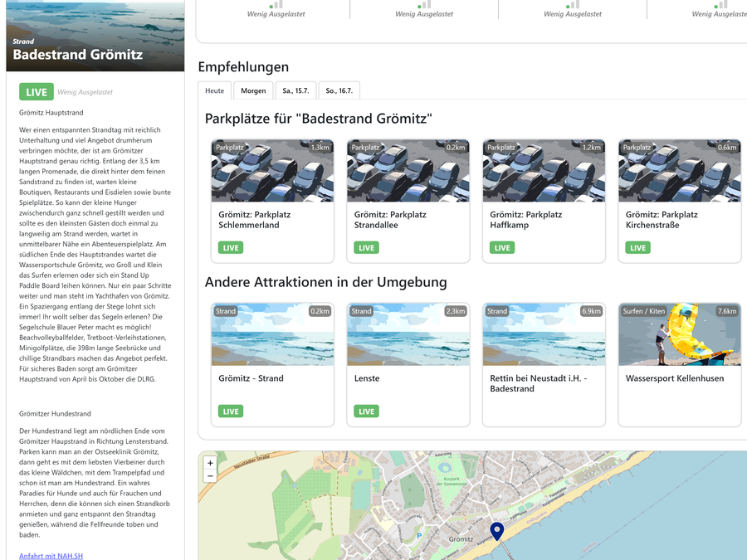Viewport: 747px width, 560px height.
Task: Click the Lenste card title
Action: click(x=367, y=378)
